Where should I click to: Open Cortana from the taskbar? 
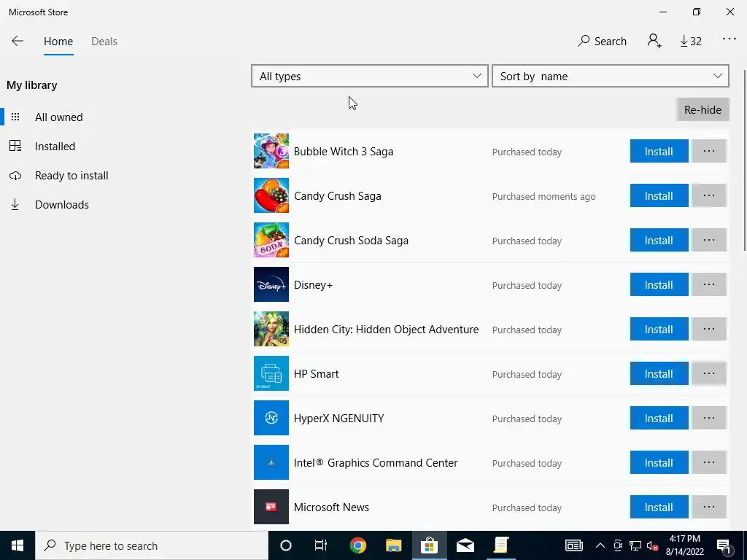(x=286, y=545)
